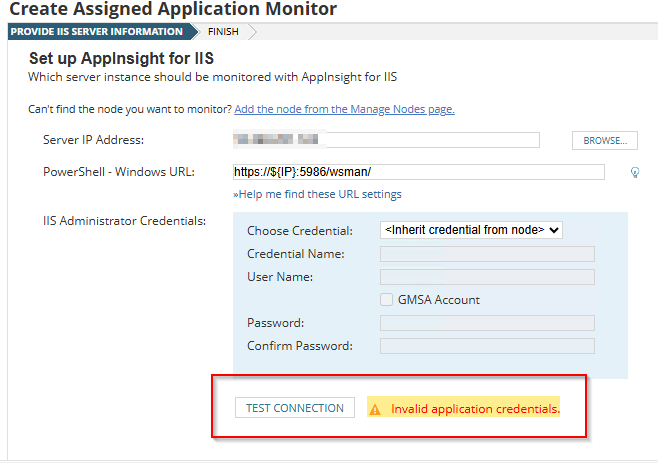The width and height of the screenshot is (658, 463).
Task: Select the Provide IIS Server Information step
Action: point(96,32)
